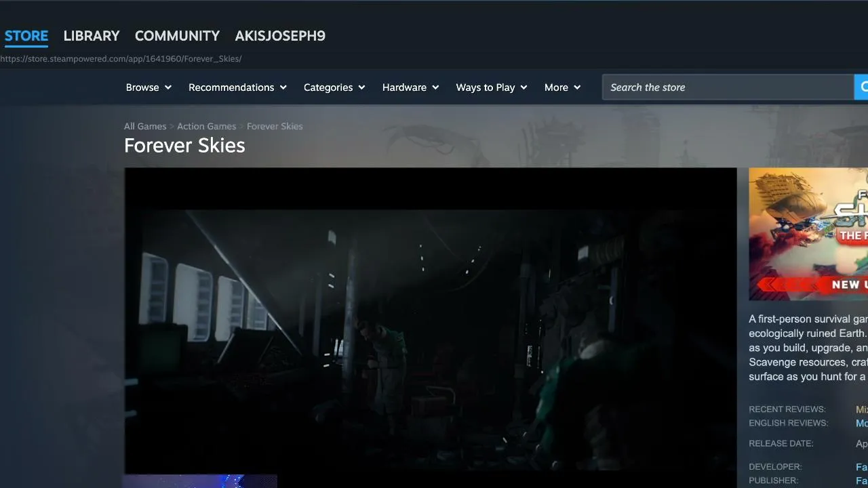
Task: Select the Forever Skies breadcrumb link
Action: [275, 127]
